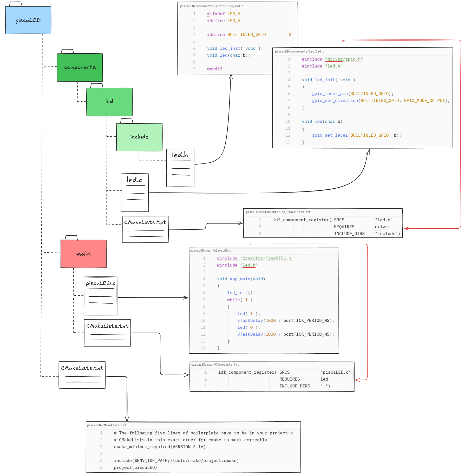Click the light green include folder
The image size is (465, 476).
[139, 137]
